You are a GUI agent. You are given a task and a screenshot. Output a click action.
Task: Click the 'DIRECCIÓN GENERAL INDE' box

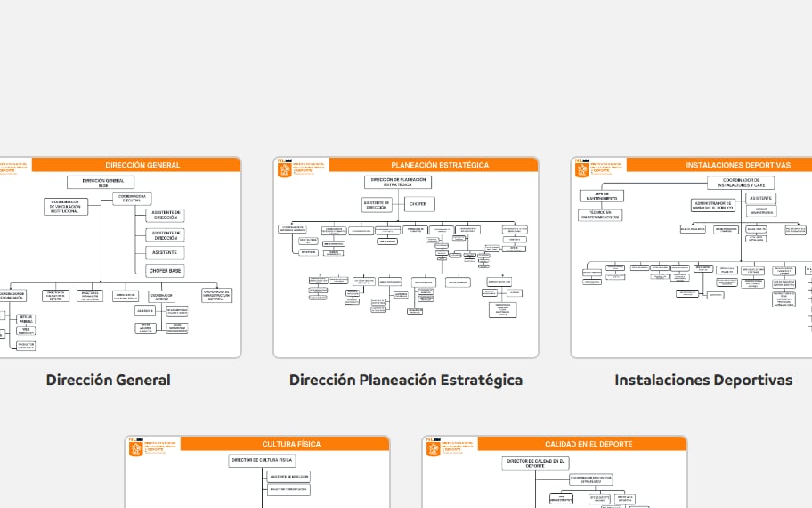101,182
